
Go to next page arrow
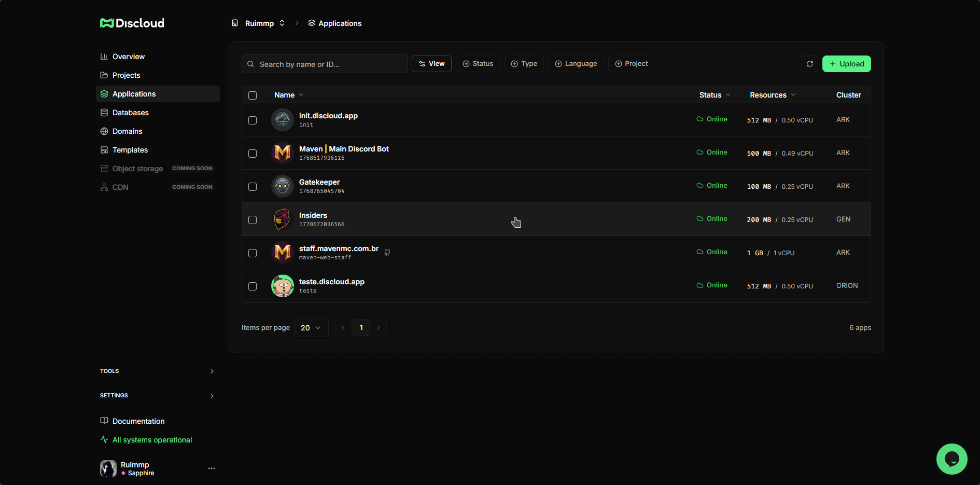point(379,328)
